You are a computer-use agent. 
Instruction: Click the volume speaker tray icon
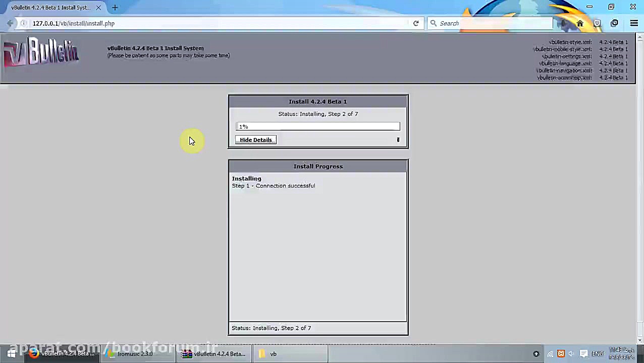click(571, 354)
